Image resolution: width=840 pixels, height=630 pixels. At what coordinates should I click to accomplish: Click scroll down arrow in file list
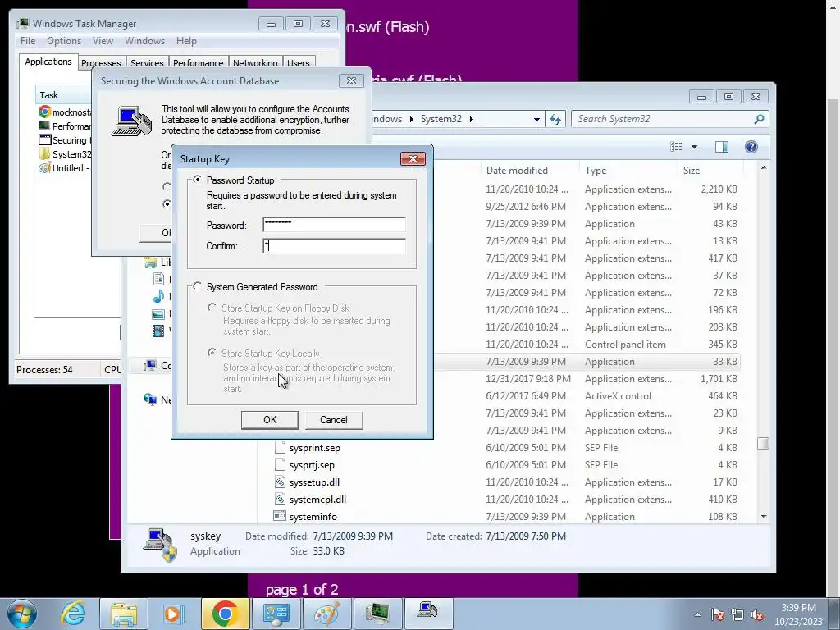[764, 517]
